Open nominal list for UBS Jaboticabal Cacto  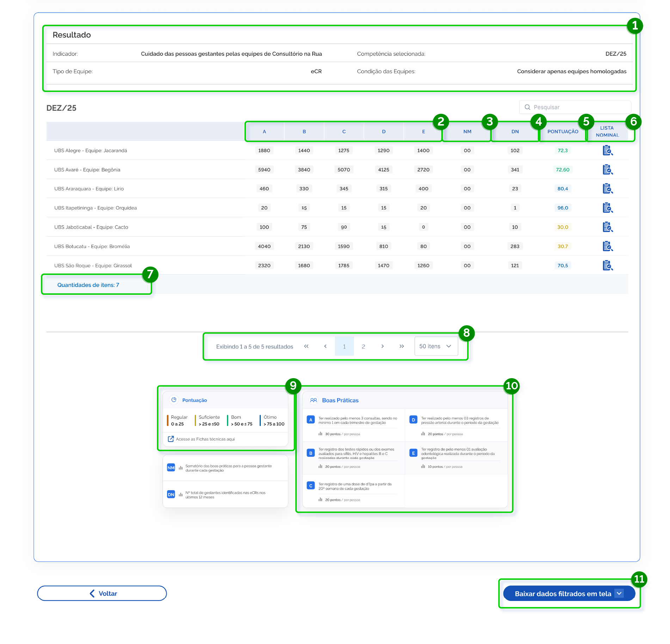coord(607,227)
